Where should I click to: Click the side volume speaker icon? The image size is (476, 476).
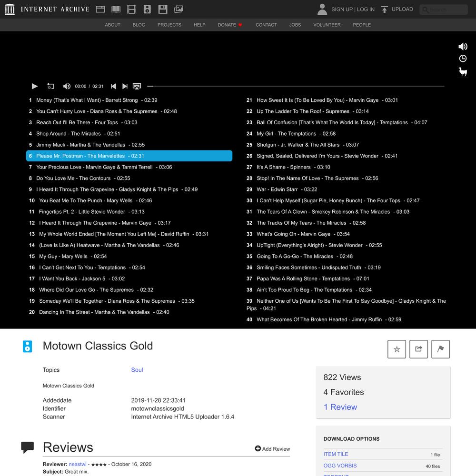[463, 47]
